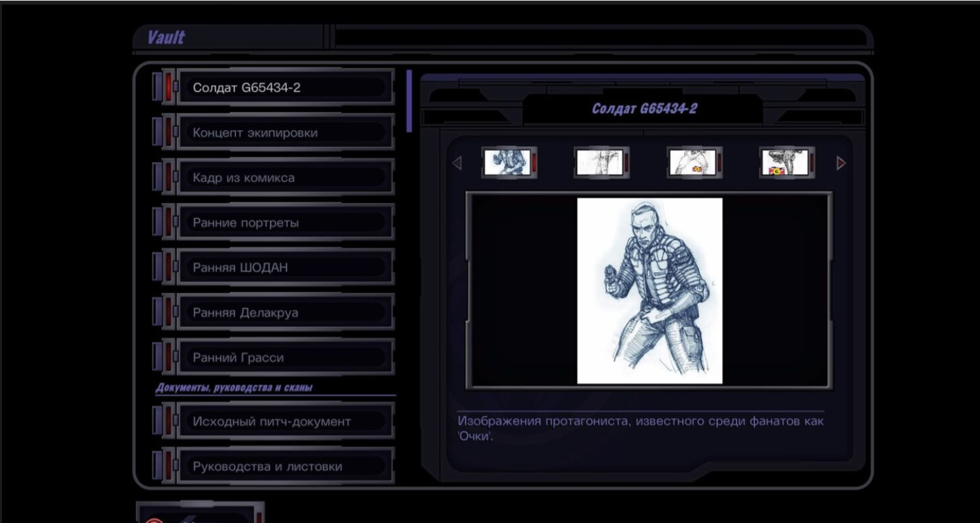Click red indicator beside 'Ранняя ШОДАН' entry
Viewport: 980px width, 523px height.
tap(169, 267)
